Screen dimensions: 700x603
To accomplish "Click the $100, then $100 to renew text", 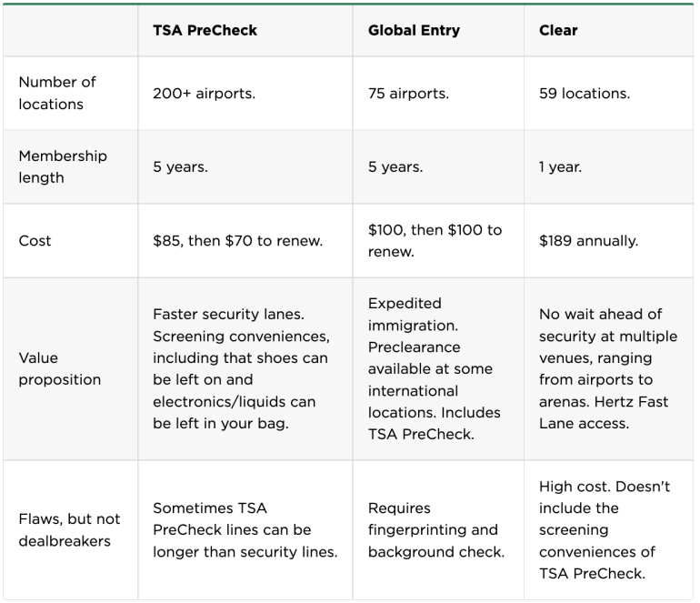I will click(435, 240).
